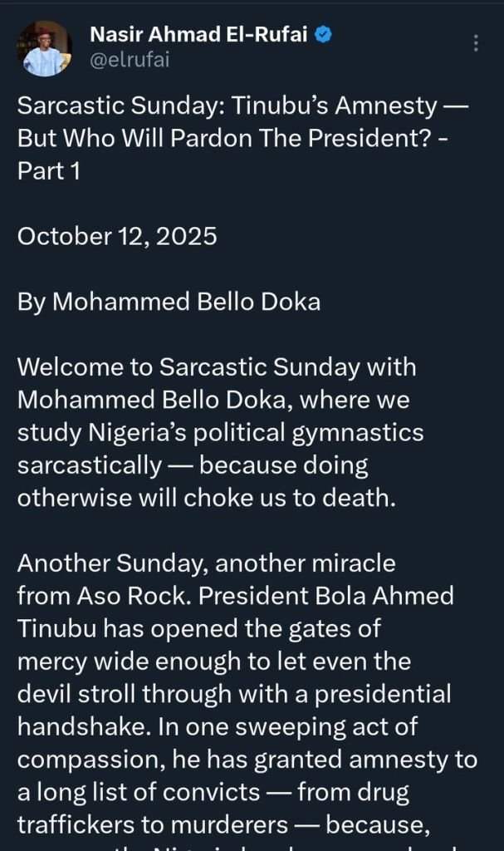Viewport: 504px width, 851px height.
Task: Click 'granted amnesty to' in the post
Action: click(374, 760)
